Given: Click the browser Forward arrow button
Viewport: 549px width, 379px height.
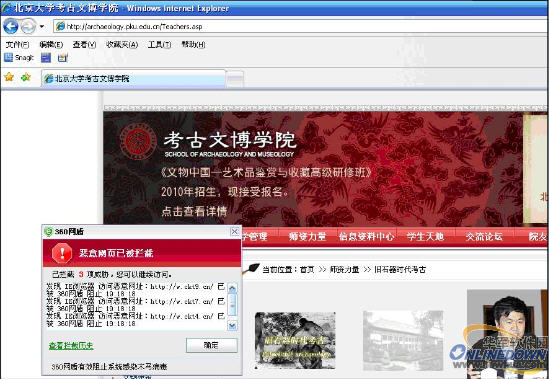Looking at the screenshot, I should pyautogui.click(x=28, y=26).
